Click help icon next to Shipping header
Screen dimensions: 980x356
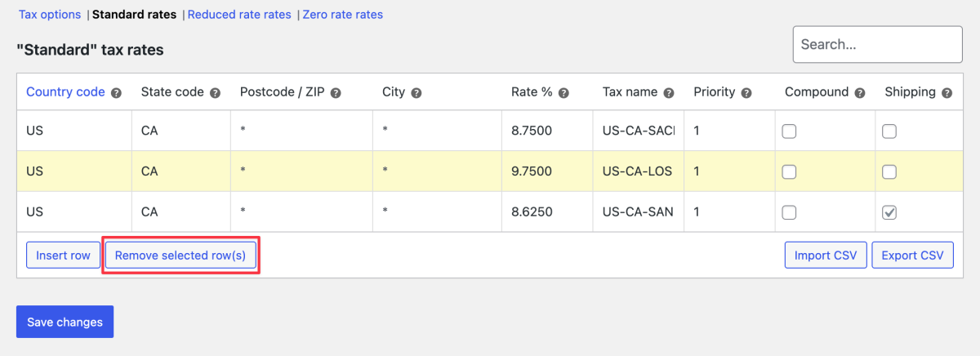tap(947, 93)
